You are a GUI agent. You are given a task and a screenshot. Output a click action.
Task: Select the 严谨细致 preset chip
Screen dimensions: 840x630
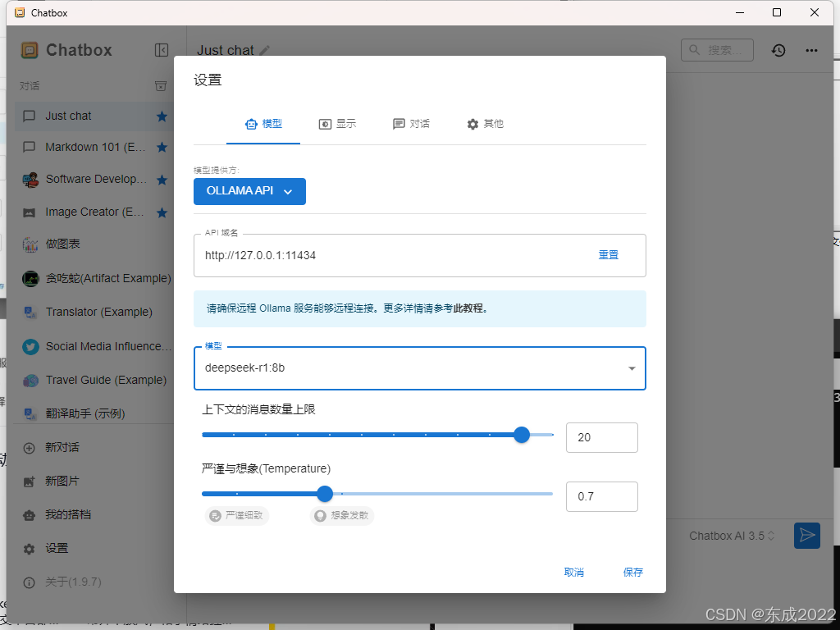[237, 515]
